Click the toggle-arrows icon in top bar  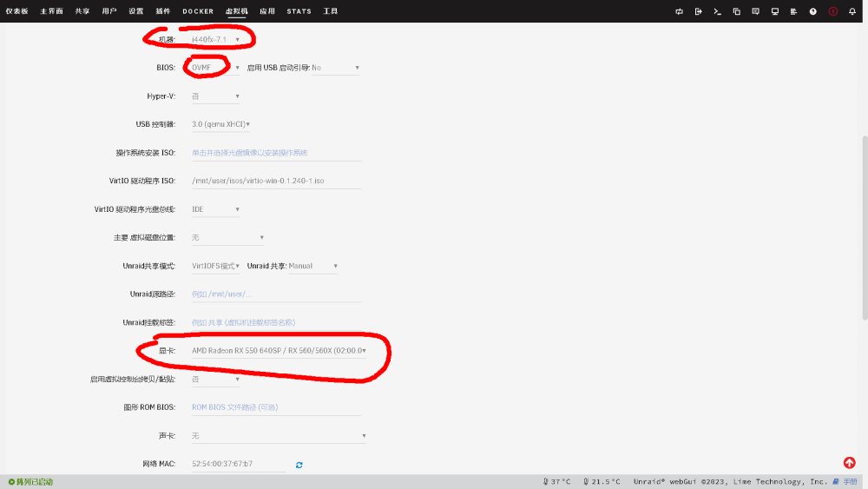click(680, 11)
